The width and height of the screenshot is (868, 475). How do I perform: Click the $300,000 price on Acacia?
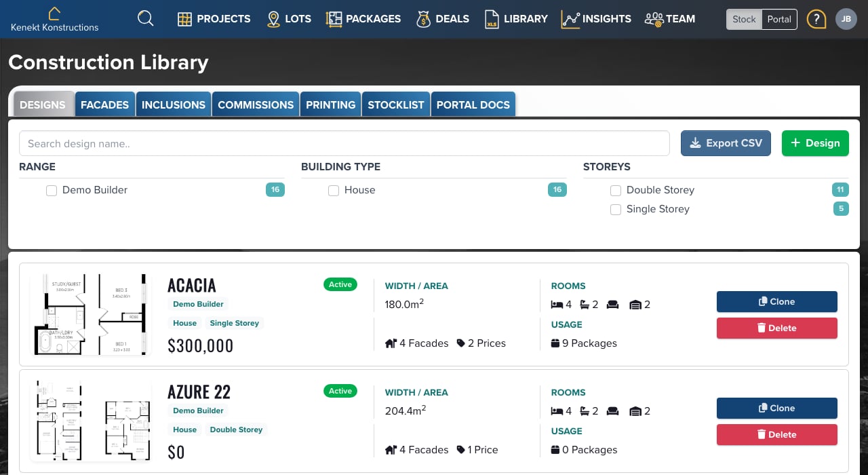(x=201, y=346)
